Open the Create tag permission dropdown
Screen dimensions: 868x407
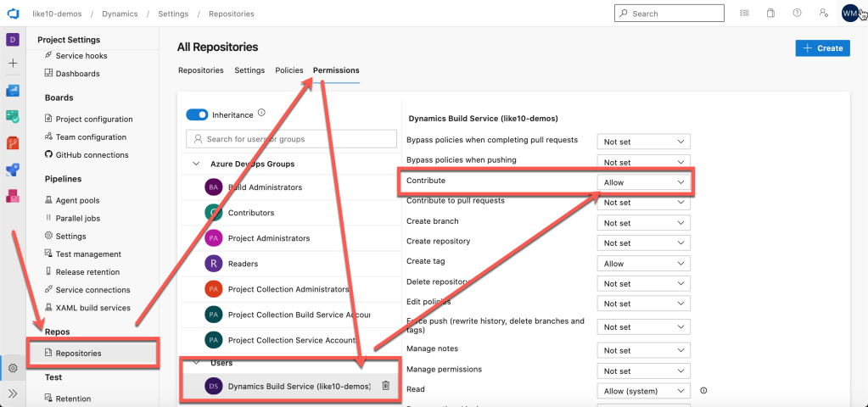coord(643,264)
